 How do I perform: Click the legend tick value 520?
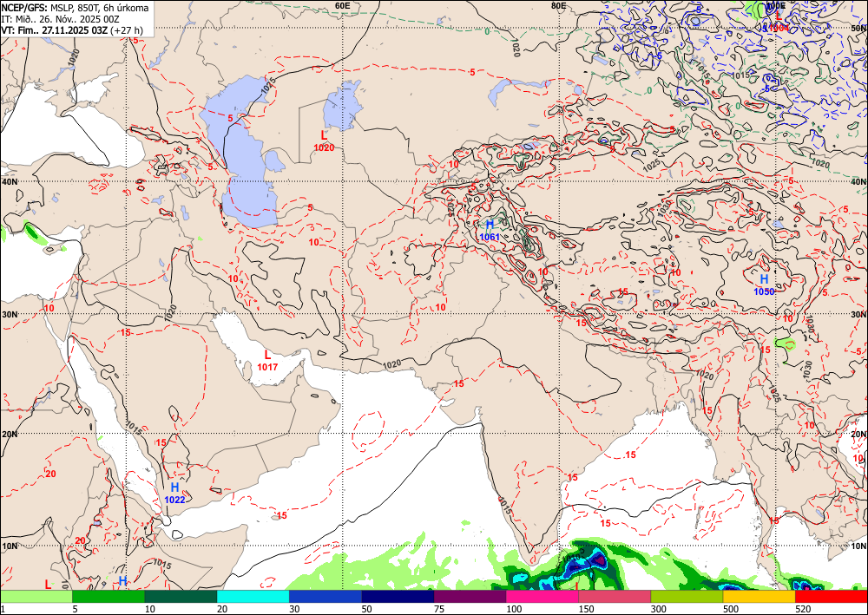[x=805, y=609]
